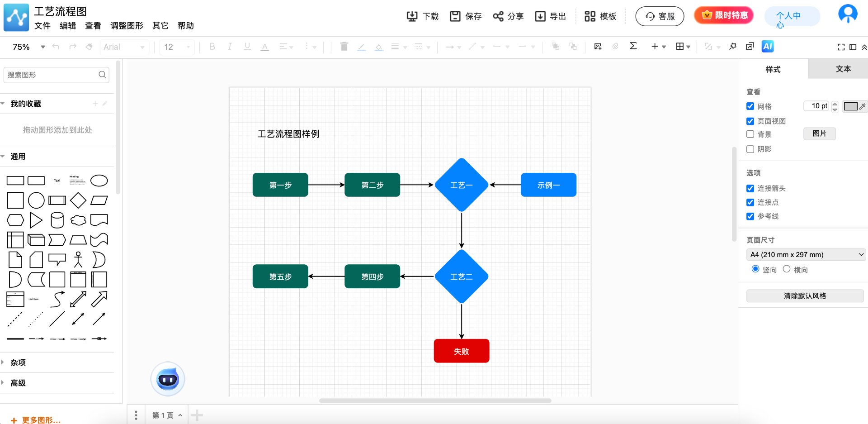
Task: Toggle the 连接箭头 checkbox
Action: click(750, 188)
